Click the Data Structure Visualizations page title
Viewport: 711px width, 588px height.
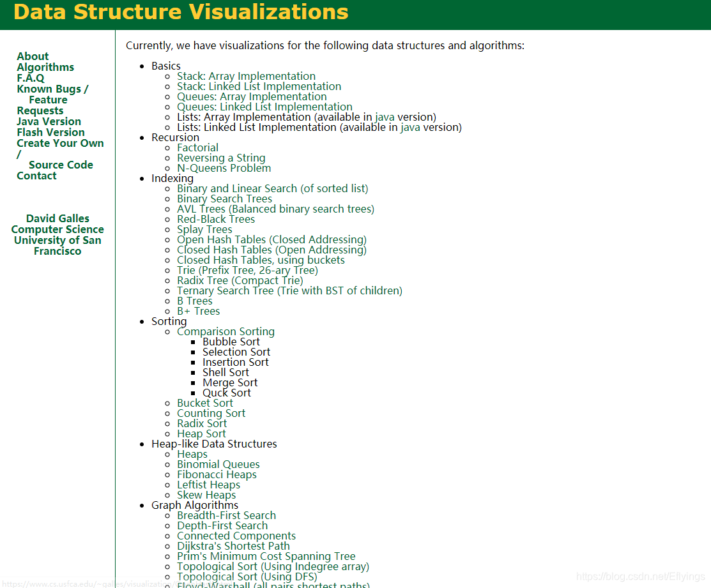coord(181,11)
